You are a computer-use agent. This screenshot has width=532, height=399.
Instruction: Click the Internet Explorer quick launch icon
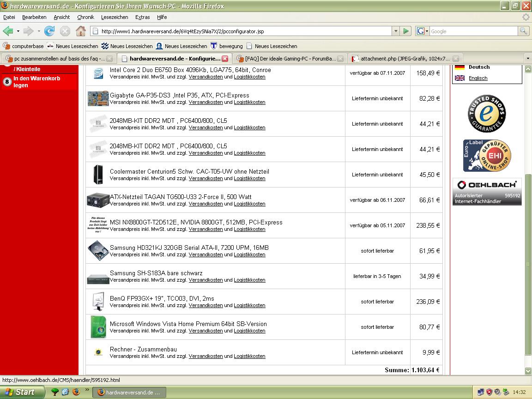[x=65, y=392]
